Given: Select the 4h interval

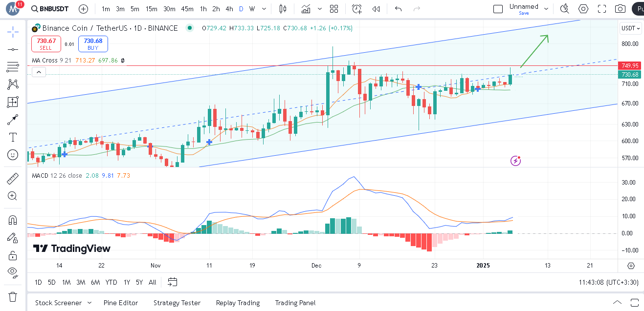Looking at the screenshot, I should coord(229,9).
